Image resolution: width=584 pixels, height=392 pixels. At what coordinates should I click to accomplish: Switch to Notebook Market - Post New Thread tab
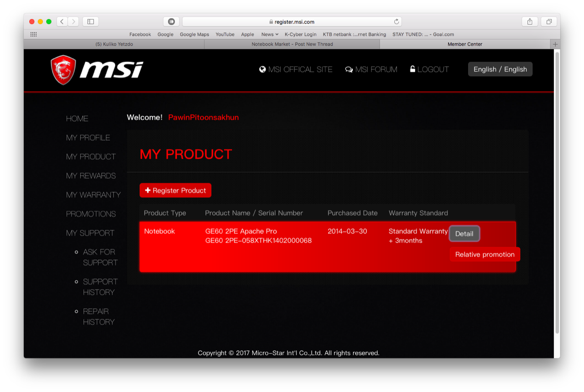tap(292, 44)
